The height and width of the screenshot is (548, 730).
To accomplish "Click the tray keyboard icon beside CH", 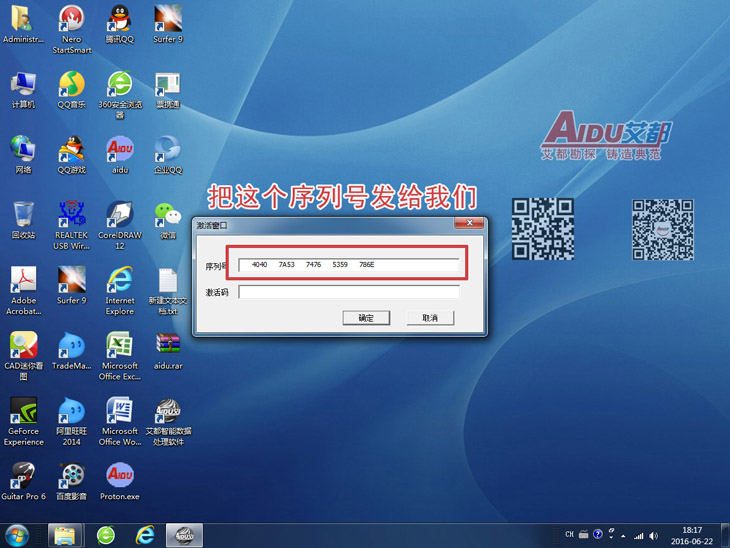I will (x=583, y=534).
